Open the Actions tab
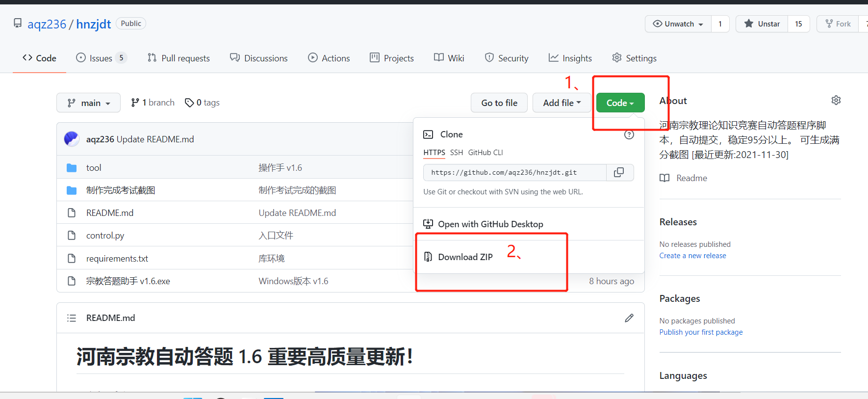868x399 pixels. pyautogui.click(x=329, y=58)
